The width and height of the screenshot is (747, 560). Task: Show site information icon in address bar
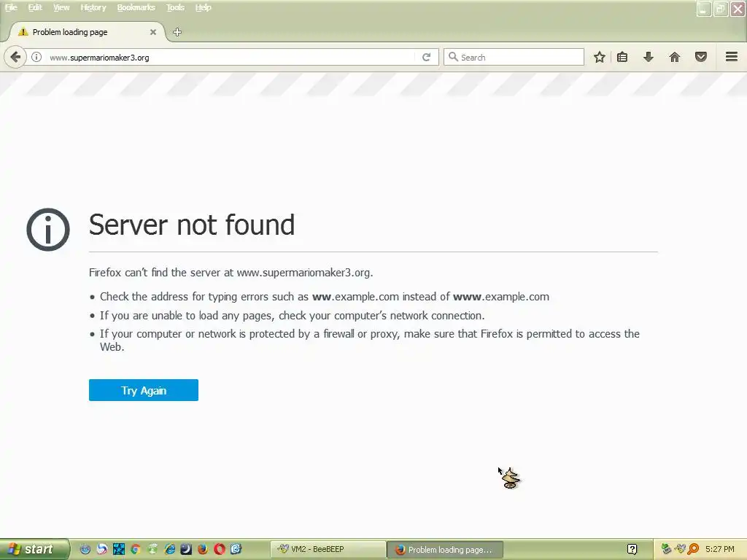click(36, 57)
